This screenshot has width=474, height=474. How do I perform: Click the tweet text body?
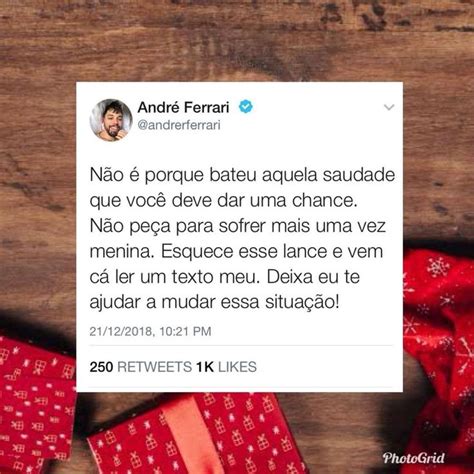242,238
